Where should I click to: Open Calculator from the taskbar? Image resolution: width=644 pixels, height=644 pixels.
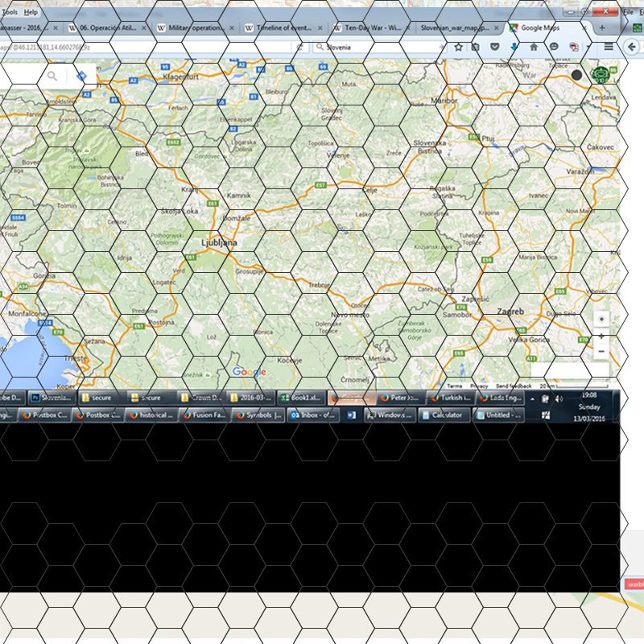click(444, 415)
